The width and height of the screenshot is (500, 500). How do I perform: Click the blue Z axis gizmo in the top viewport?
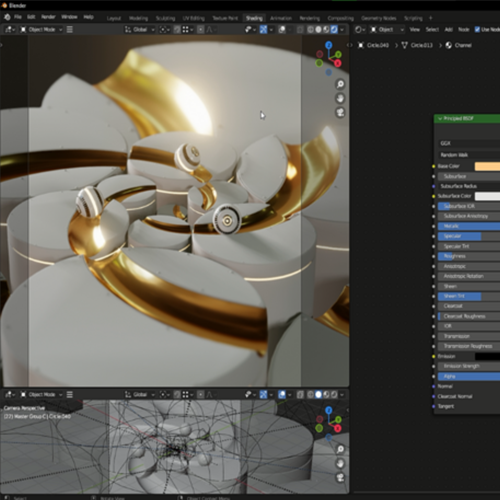(329, 45)
